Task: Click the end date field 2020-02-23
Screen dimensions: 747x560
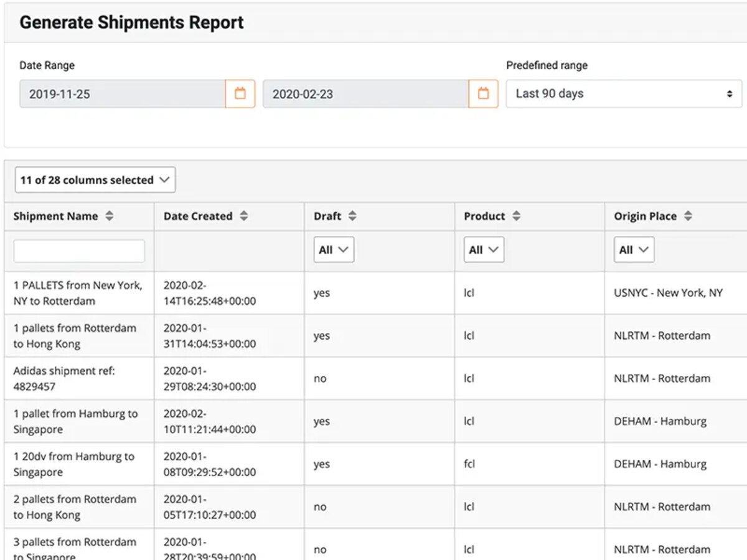Action: pyautogui.click(x=365, y=94)
